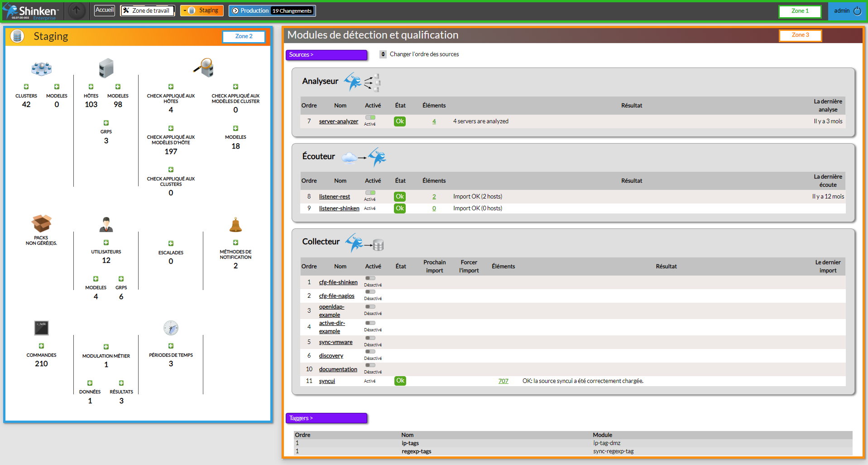This screenshot has width=868, height=465.
Task: Collapse the Taggers section header
Action: 326,418
